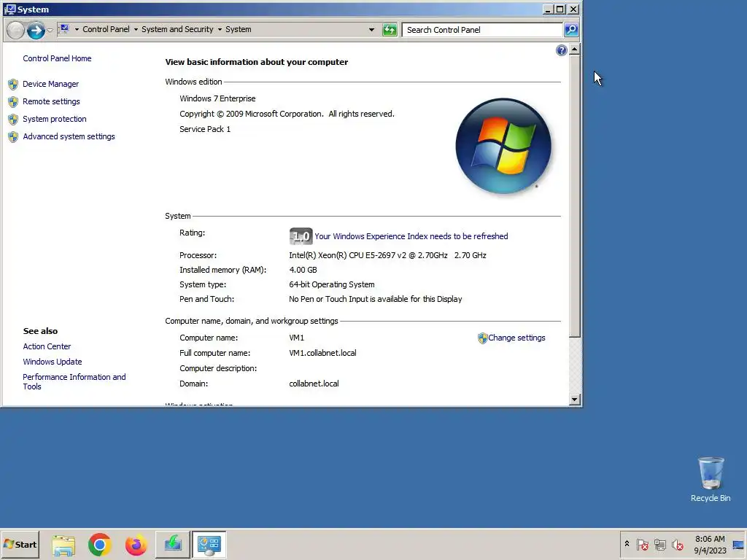The width and height of the screenshot is (747, 560).
Task: Click the Back navigation button
Action: click(15, 30)
